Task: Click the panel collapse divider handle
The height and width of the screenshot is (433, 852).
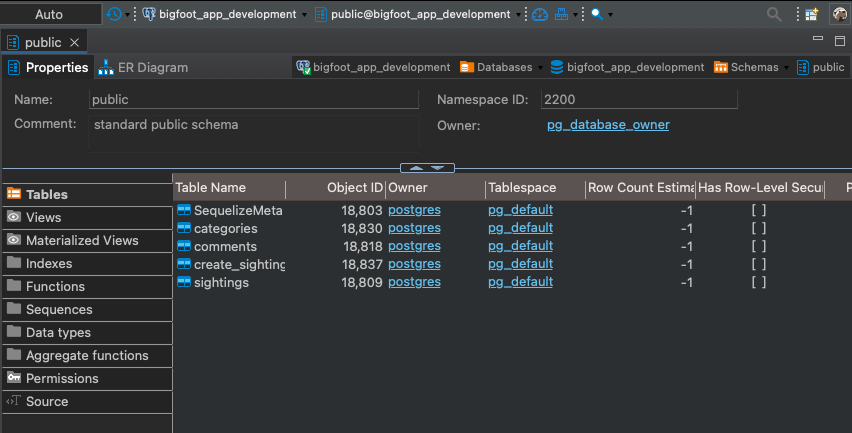Action: [x=427, y=168]
